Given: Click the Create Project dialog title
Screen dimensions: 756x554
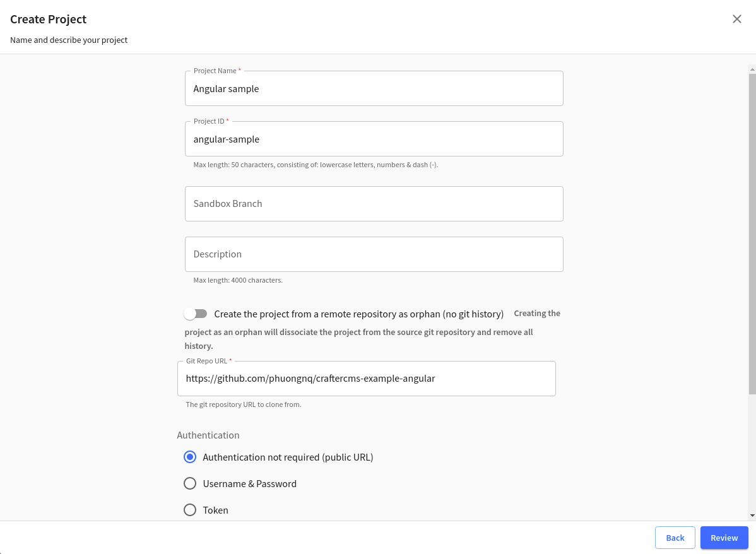Looking at the screenshot, I should (x=49, y=20).
